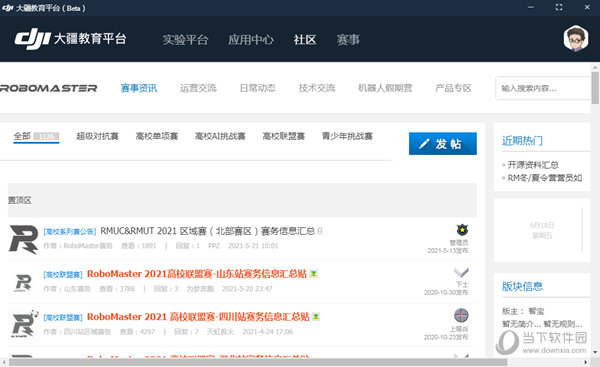Go to the 社区 section
Viewport: 600px width, 367px height.
(x=305, y=39)
